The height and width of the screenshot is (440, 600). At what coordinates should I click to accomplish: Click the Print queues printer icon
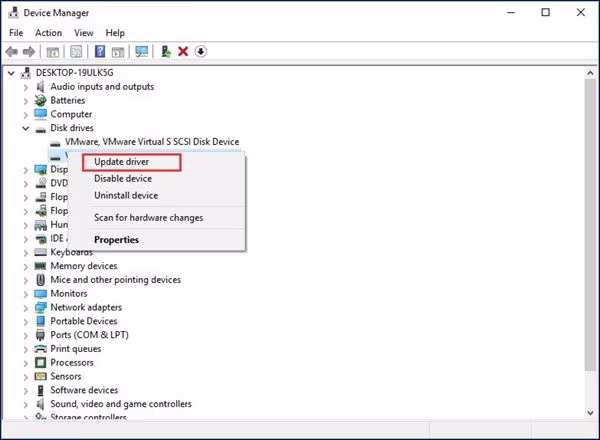coord(40,349)
